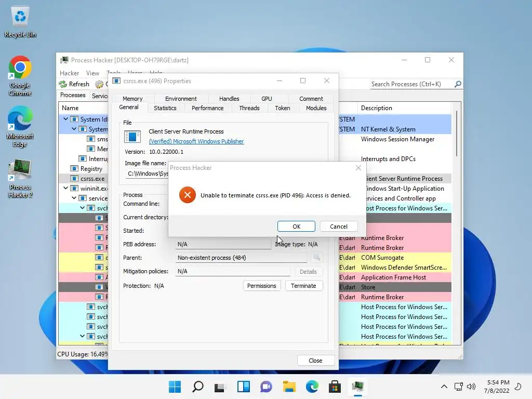Open the Token tab
The height and width of the screenshot is (399, 532).
point(282,108)
